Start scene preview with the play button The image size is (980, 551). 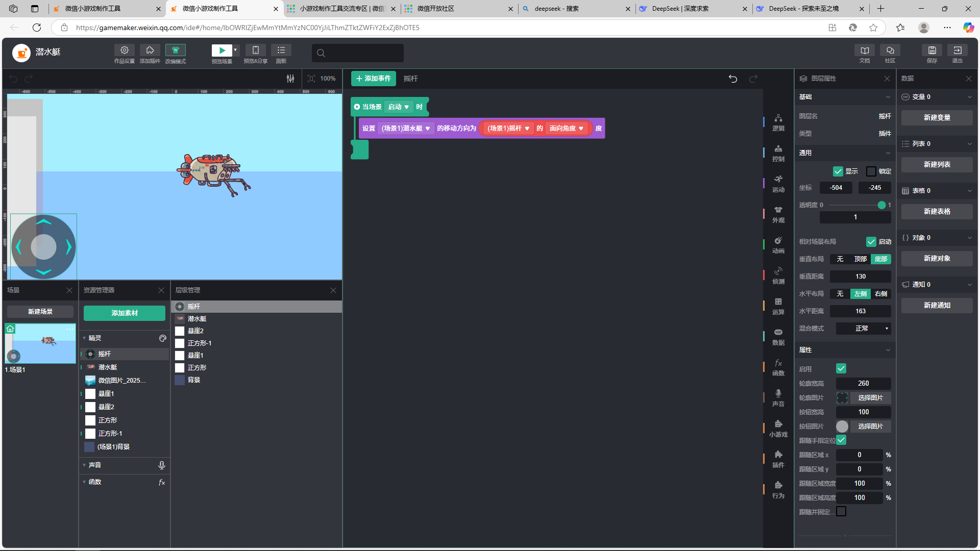point(222,50)
